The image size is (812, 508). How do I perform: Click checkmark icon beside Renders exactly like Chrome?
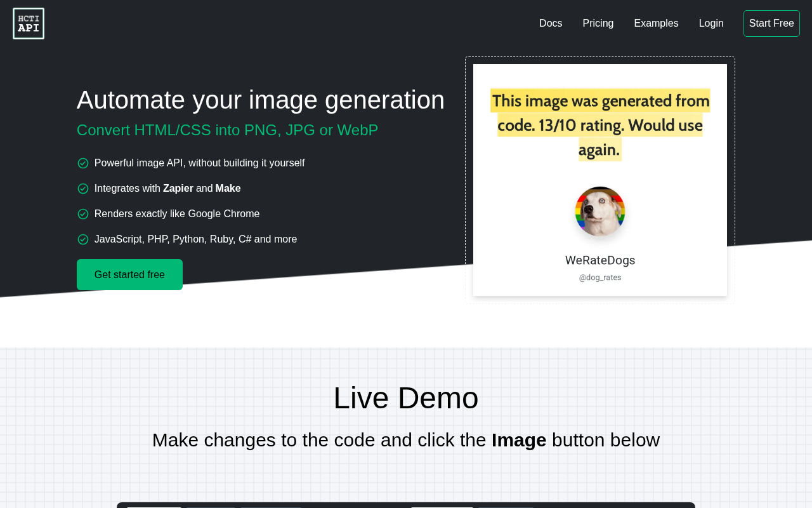click(x=83, y=214)
